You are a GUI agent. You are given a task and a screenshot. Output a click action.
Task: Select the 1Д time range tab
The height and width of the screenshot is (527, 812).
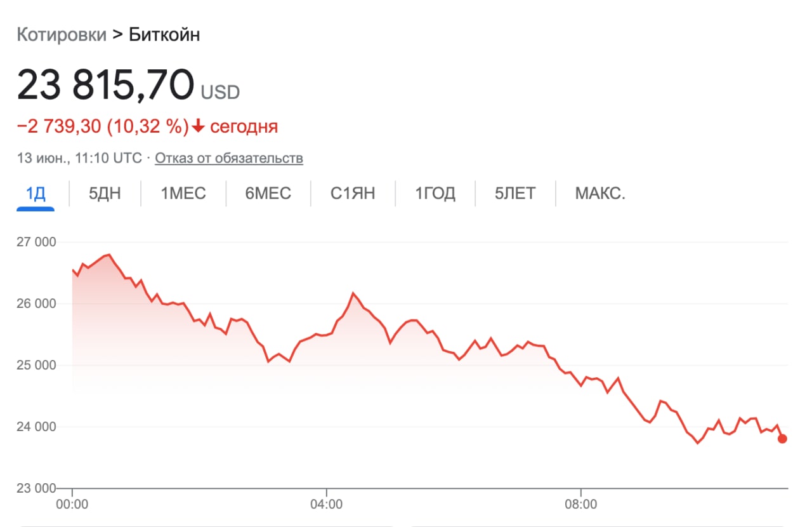click(x=36, y=193)
